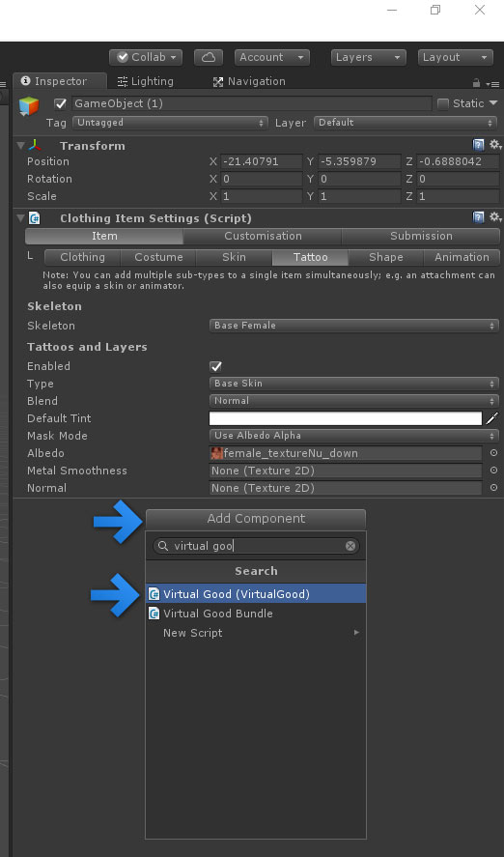The width and height of the screenshot is (504, 857).
Task: Open object picker for Normal texture
Action: pos(493,488)
